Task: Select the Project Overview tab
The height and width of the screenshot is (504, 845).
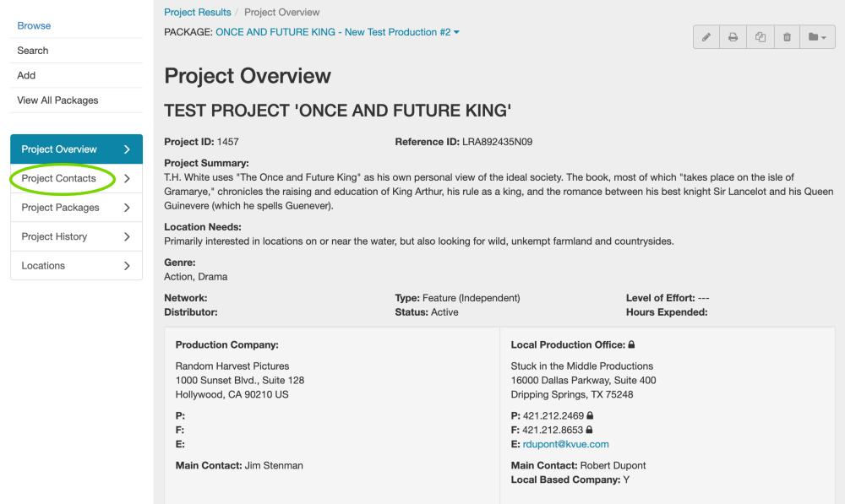Action: coord(59,149)
